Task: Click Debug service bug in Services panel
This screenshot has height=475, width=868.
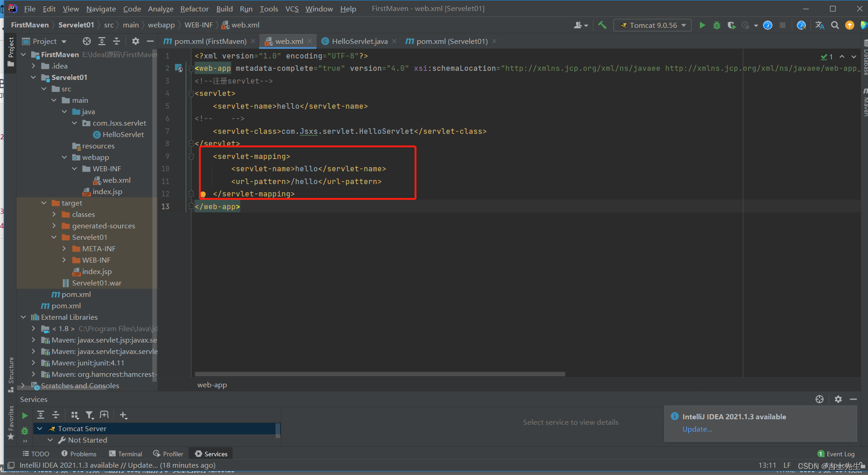Action: [x=25, y=430]
